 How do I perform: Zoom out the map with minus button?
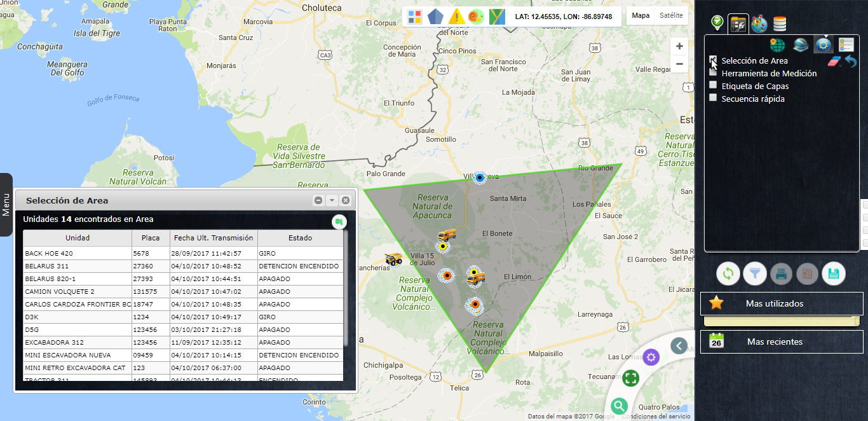point(679,64)
